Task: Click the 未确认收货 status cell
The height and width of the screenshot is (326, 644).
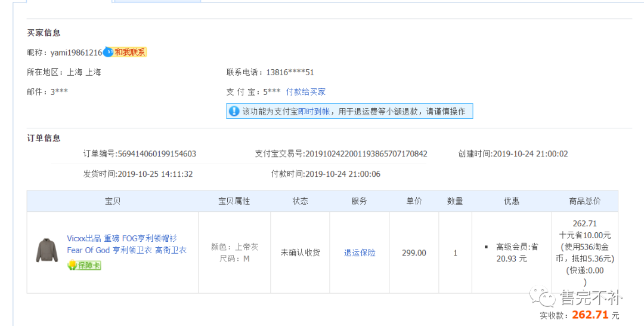Action: click(x=300, y=253)
